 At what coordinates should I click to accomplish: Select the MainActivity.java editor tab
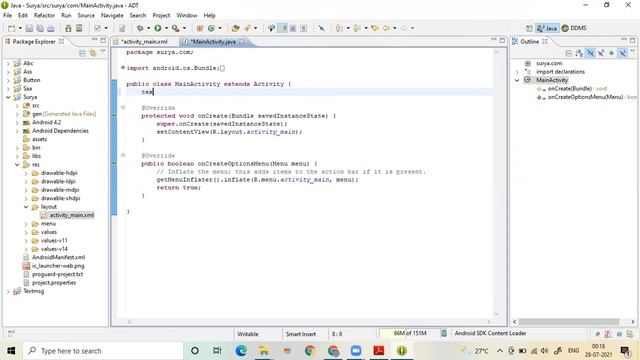pos(214,42)
